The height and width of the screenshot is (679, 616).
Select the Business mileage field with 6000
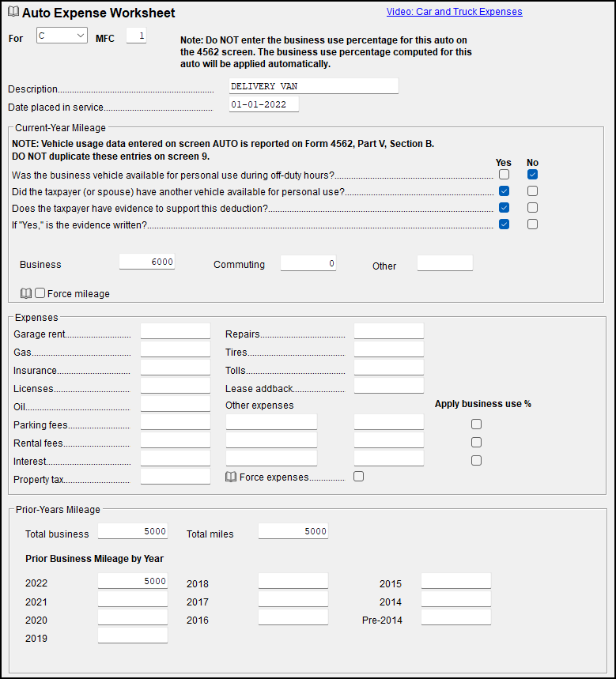147,262
